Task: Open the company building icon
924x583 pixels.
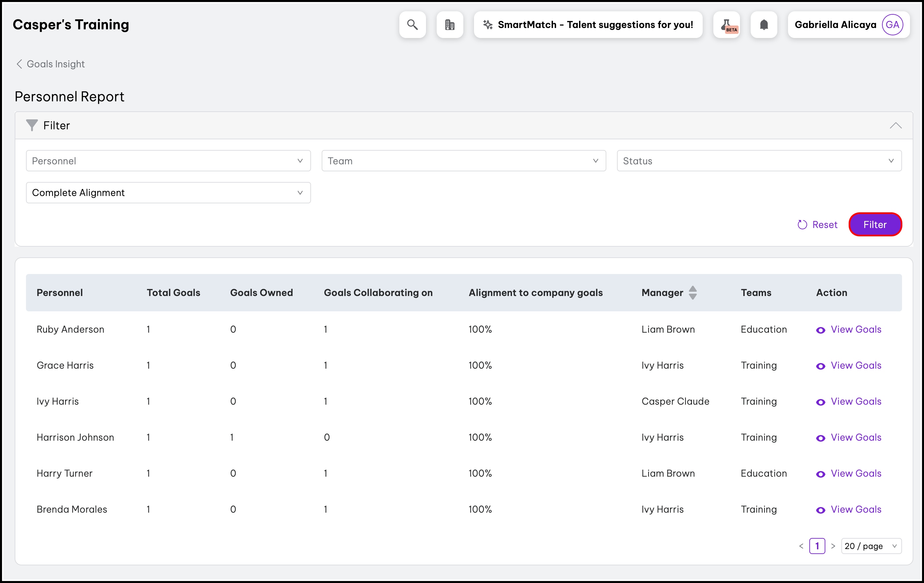Action: pos(450,25)
